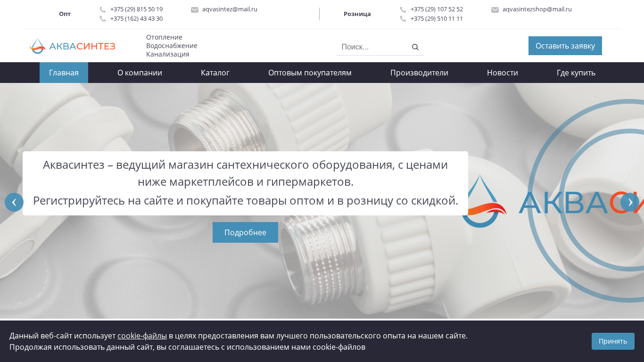The height and width of the screenshot is (362, 644).
Task: Open Где купить page
Action: pyautogui.click(x=576, y=73)
